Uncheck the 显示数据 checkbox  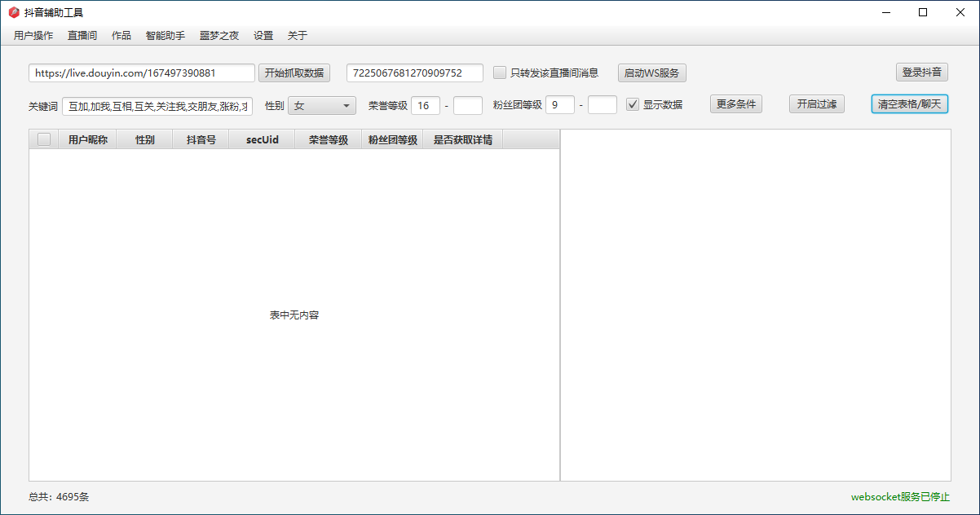click(x=633, y=104)
